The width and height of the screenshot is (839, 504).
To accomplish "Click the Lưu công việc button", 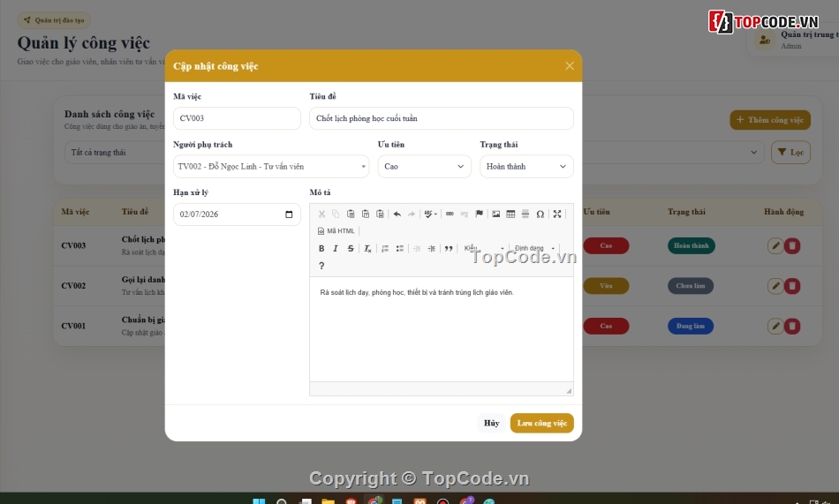I will 542,423.
